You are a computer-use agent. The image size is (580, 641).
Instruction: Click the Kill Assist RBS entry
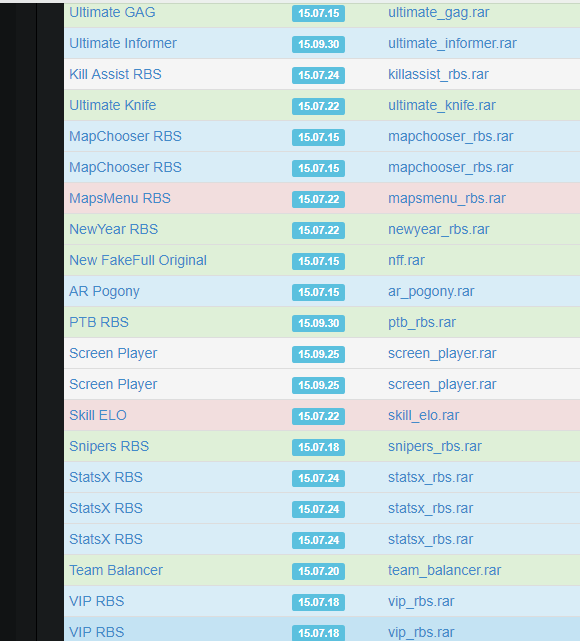click(x=115, y=74)
